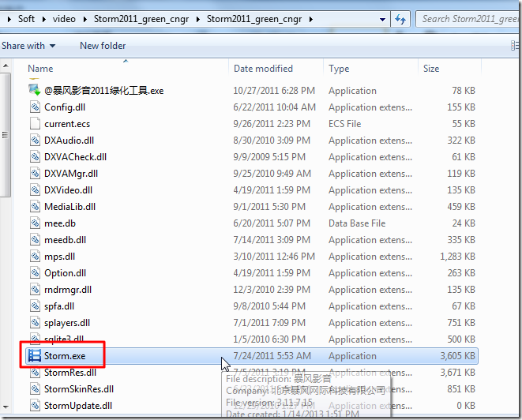Viewport: 522px width, 420px height.
Task: Click the vertical scrollbar up arrow
Action: click(x=6, y=66)
